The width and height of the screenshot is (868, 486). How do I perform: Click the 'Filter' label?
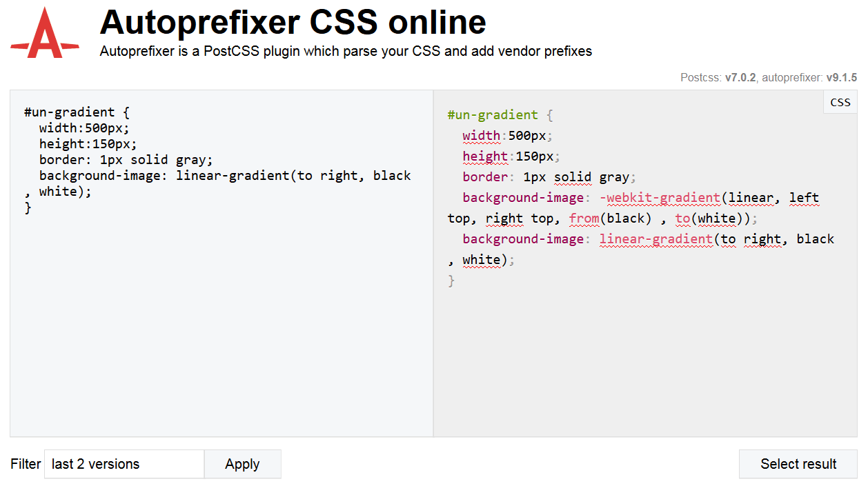click(26, 464)
